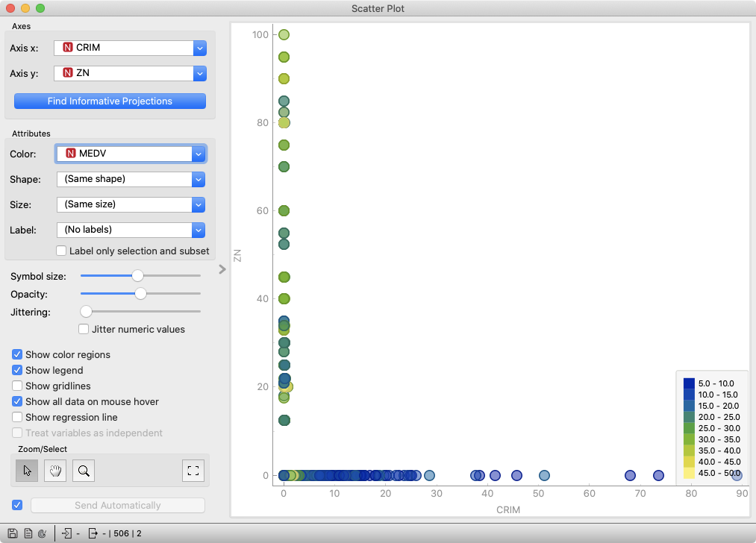Click the fit-to-view reset zoom icon
This screenshot has width=756, height=543.
[x=193, y=471]
